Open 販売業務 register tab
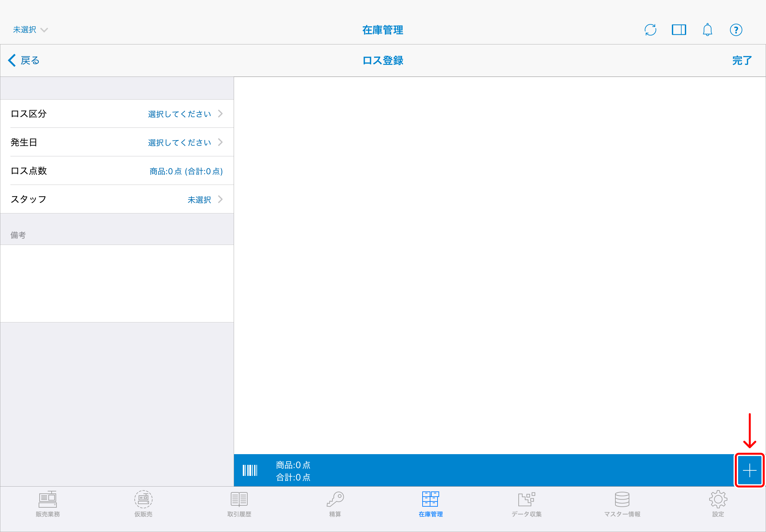Image resolution: width=766 pixels, height=532 pixels. [48, 504]
